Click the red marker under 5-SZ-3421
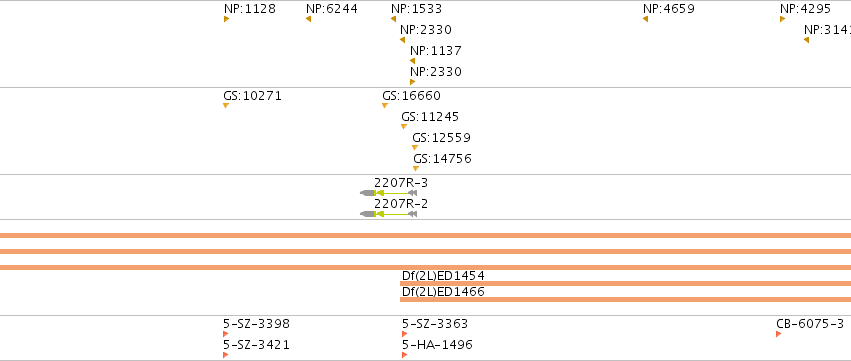 click(226, 355)
